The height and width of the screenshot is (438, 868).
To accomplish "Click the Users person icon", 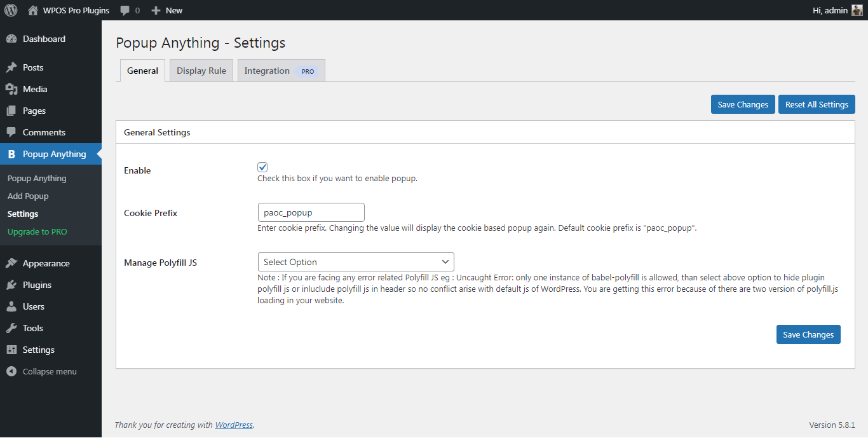I will pyautogui.click(x=11, y=306).
